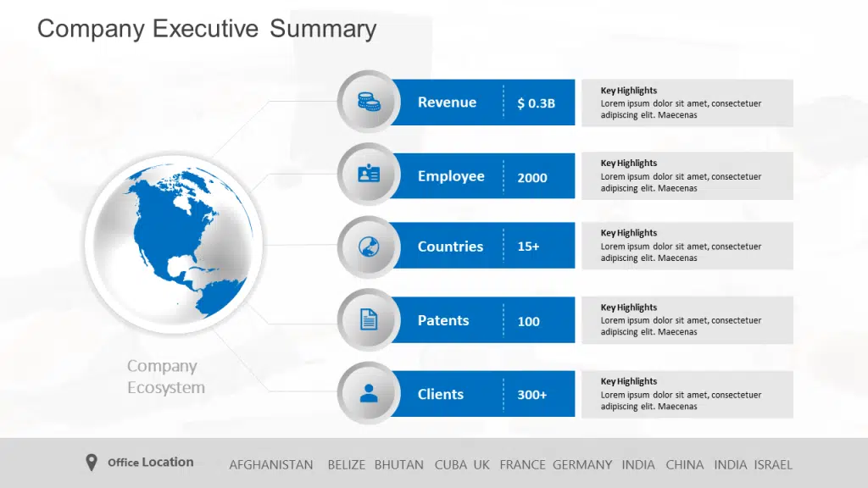Select the Key Highlights box next to Revenue
Viewport: 868px width, 488px height.
click(687, 103)
